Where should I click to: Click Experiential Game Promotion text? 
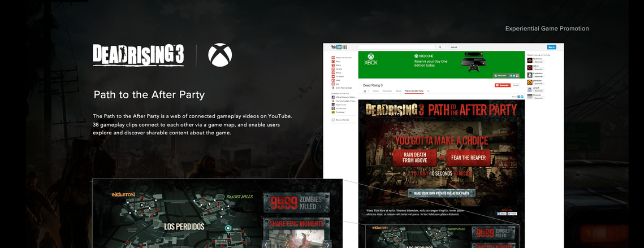click(547, 29)
